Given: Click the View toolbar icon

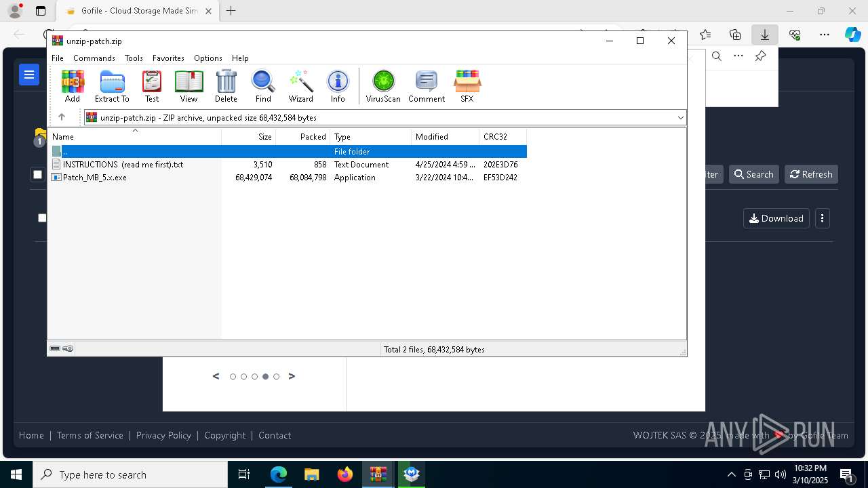Looking at the screenshot, I should point(189,86).
